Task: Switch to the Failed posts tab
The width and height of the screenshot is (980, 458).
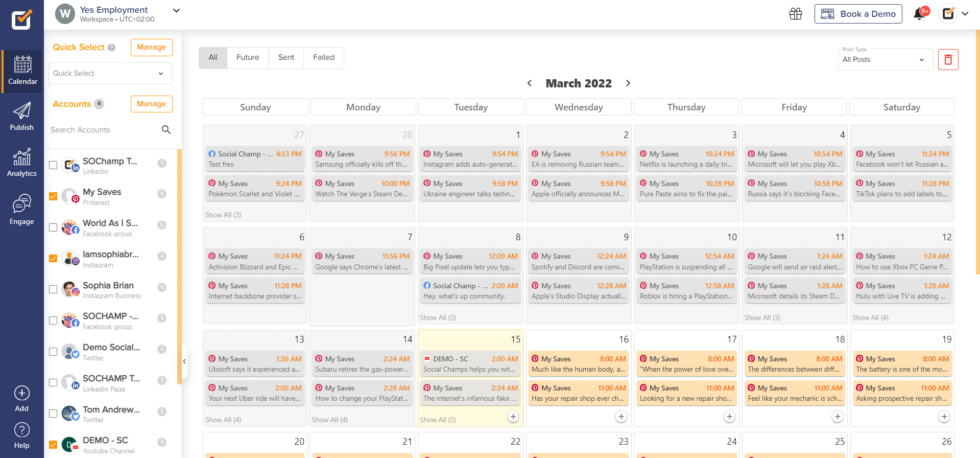Action: [x=324, y=58]
